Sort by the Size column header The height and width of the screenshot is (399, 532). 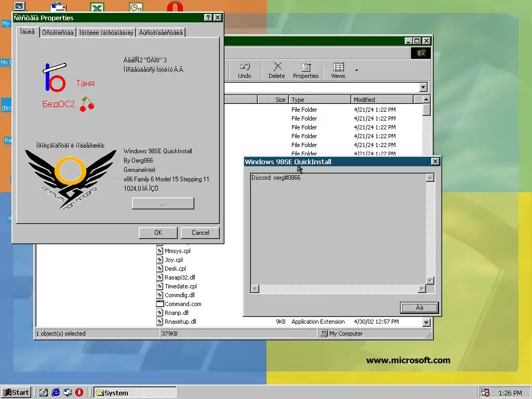coord(273,99)
